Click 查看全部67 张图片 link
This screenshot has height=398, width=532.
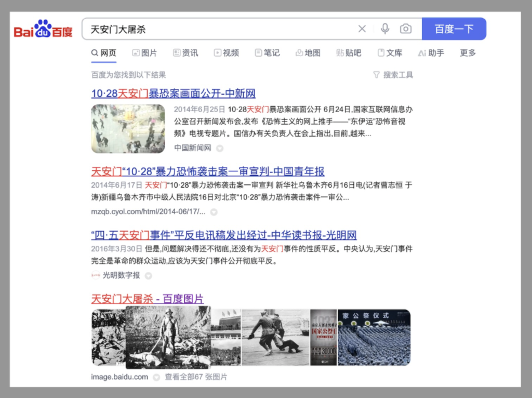point(196,377)
